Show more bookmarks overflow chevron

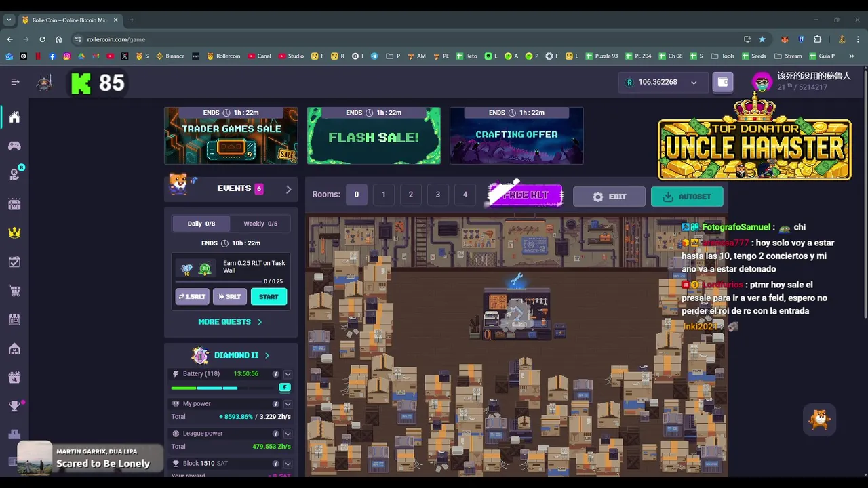point(851,56)
